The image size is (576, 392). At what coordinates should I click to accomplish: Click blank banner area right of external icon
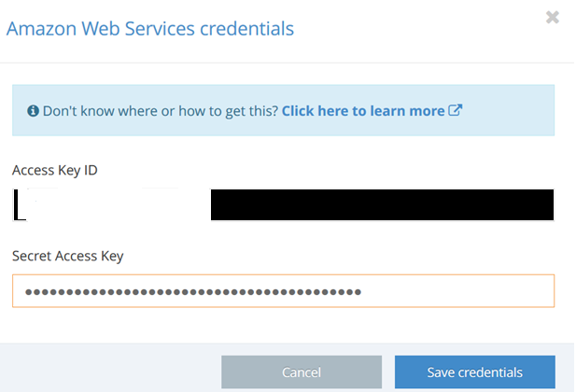pos(509,111)
